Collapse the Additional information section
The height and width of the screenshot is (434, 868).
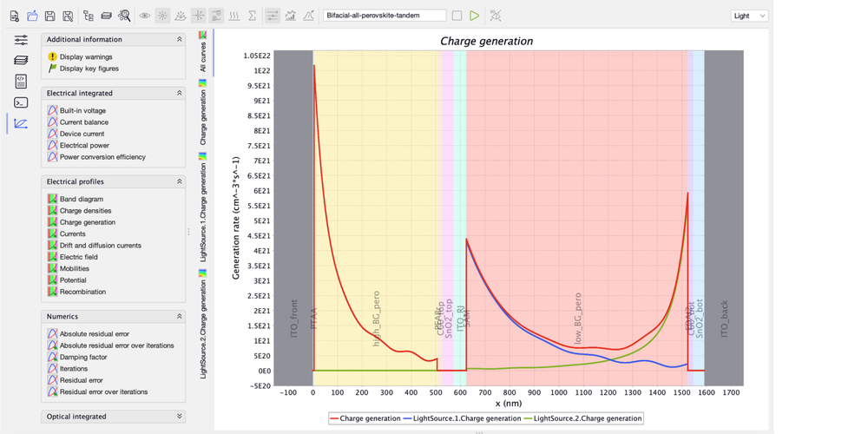point(180,40)
